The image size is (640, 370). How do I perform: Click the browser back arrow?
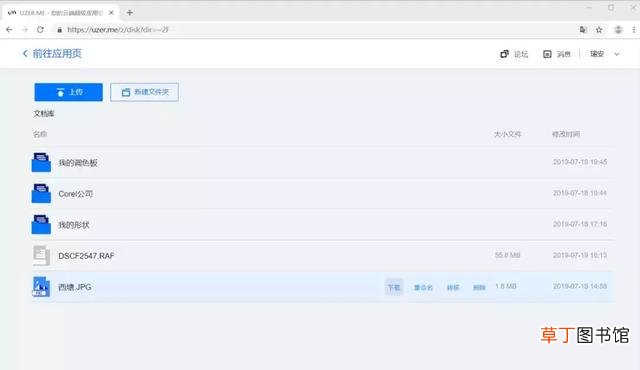coord(9,30)
